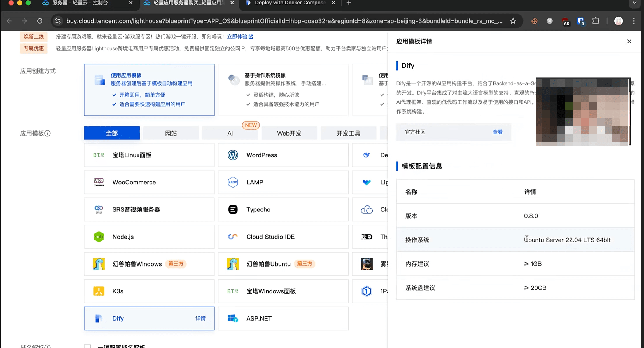Click 查看 next to 官方社区
This screenshot has width=644, height=348.
(498, 132)
